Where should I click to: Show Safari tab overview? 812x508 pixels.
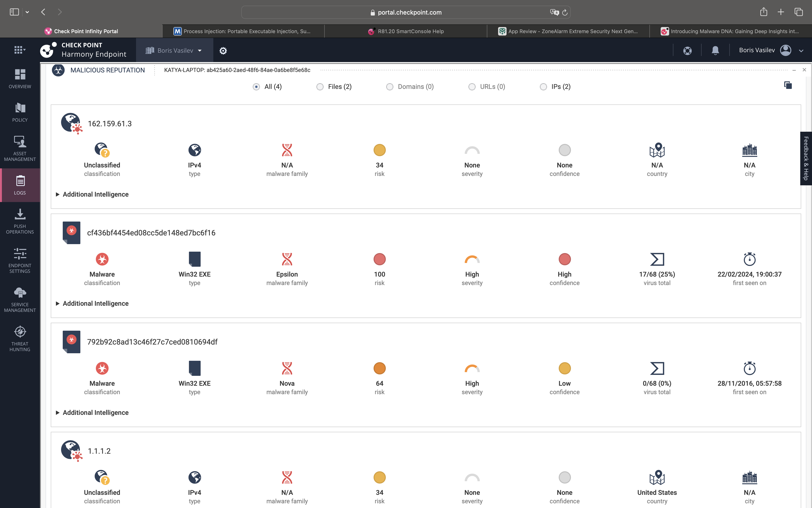[799, 12]
